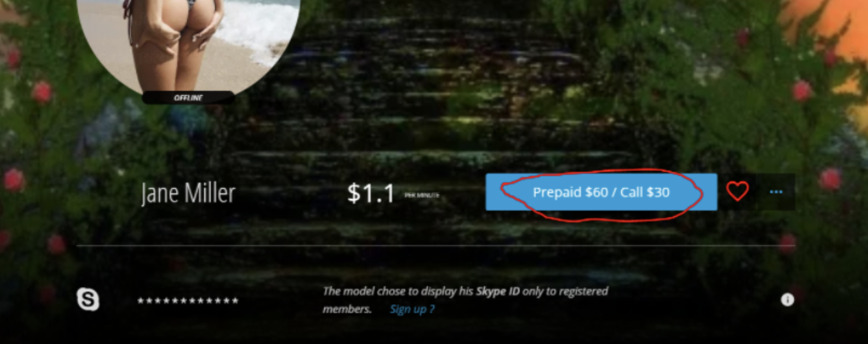Open the three-dot more options menu

pyautogui.click(x=776, y=192)
